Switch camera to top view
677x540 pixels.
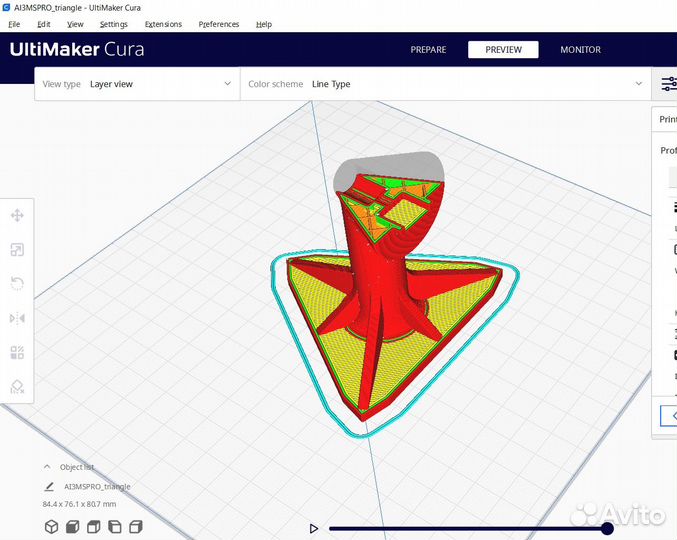point(93,527)
